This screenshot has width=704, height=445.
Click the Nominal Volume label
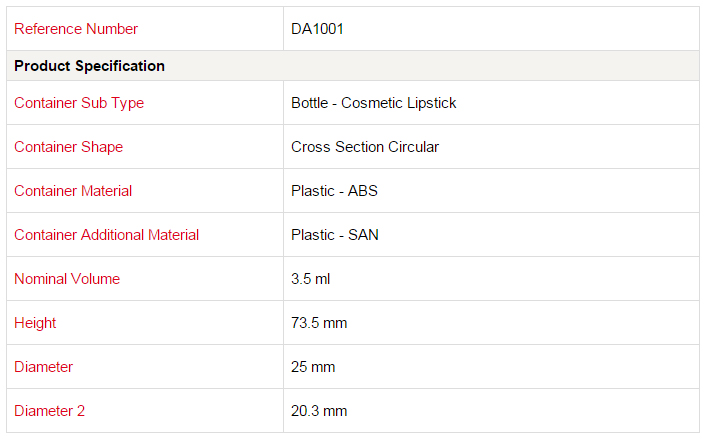tap(67, 279)
